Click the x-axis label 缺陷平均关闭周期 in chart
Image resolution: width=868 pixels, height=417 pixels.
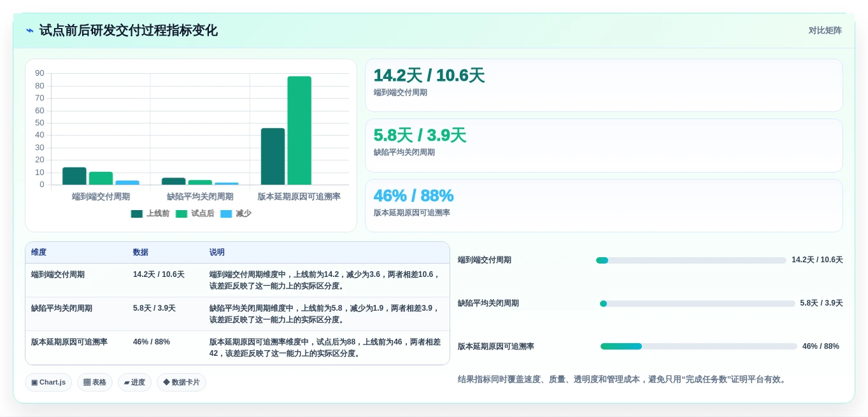pos(200,197)
